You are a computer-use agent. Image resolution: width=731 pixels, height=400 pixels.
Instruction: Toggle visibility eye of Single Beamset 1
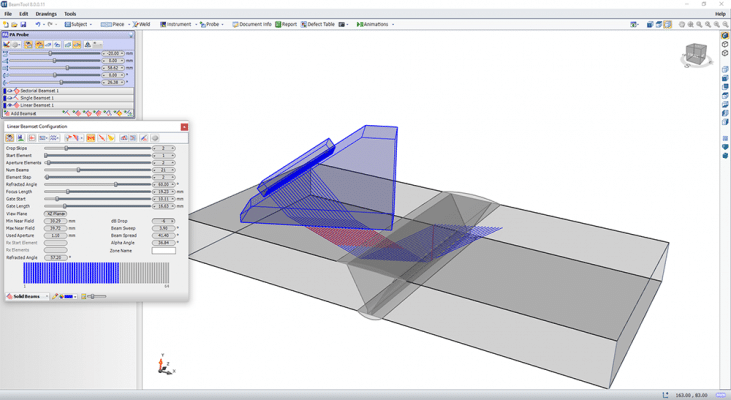click(10, 98)
